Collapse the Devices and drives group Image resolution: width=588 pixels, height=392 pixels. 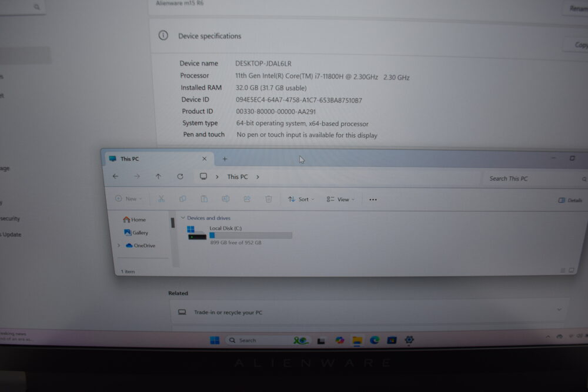(183, 217)
